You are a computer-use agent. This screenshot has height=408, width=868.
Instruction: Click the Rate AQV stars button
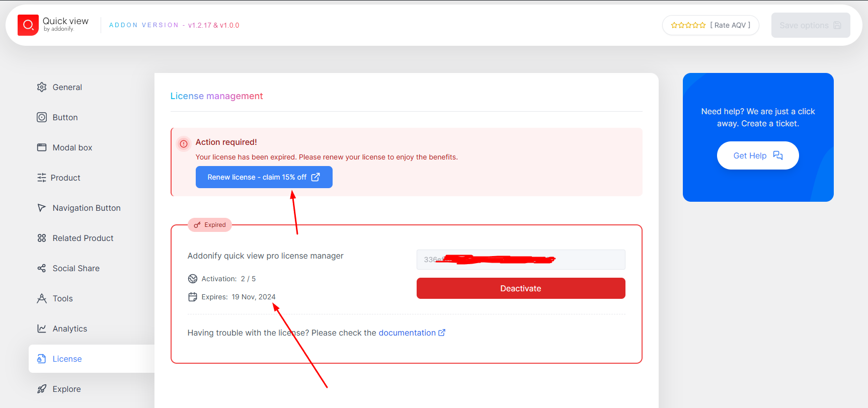tap(710, 25)
